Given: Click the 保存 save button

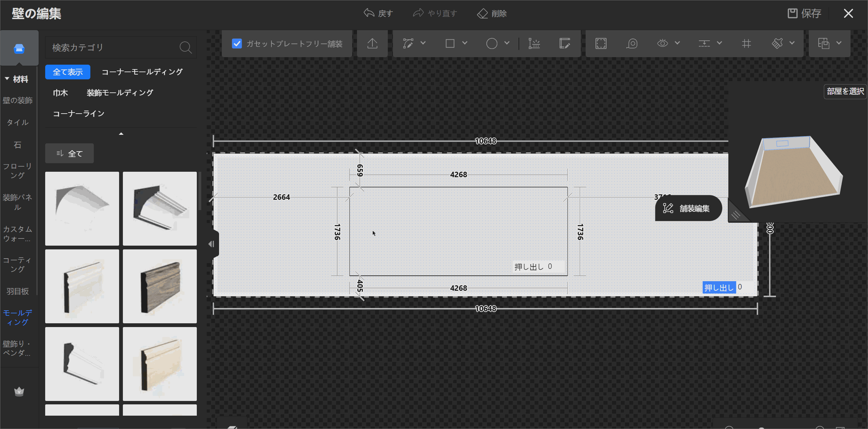Looking at the screenshot, I should (804, 13).
